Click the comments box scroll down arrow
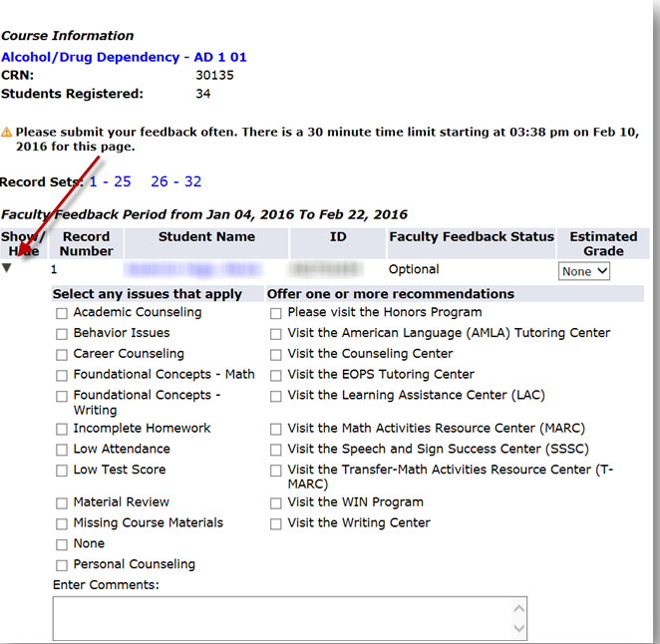This screenshot has width=660, height=644. [519, 628]
